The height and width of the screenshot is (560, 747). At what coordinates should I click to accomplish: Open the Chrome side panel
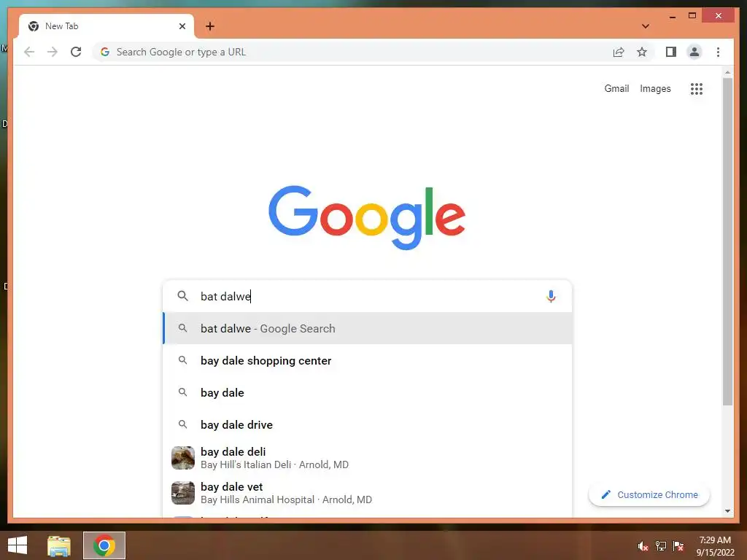click(x=671, y=52)
